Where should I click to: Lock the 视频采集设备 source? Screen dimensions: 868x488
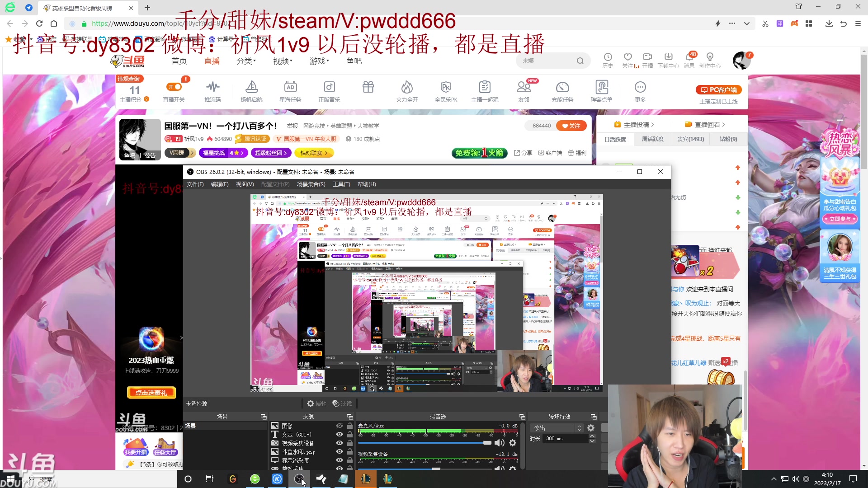pos(350,443)
